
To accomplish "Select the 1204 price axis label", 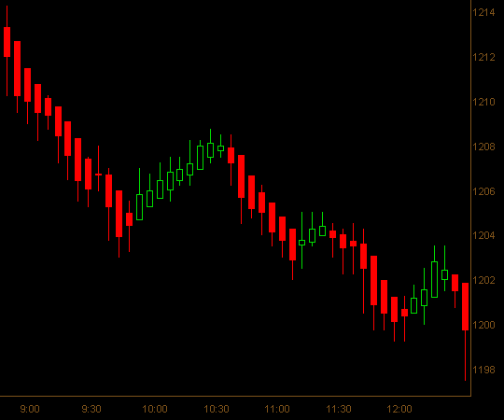I will pos(483,235).
